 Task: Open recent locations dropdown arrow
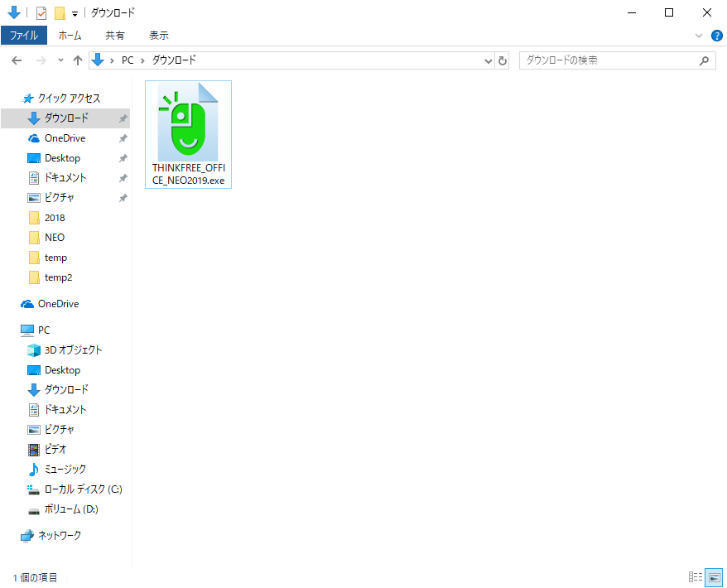pos(60,60)
